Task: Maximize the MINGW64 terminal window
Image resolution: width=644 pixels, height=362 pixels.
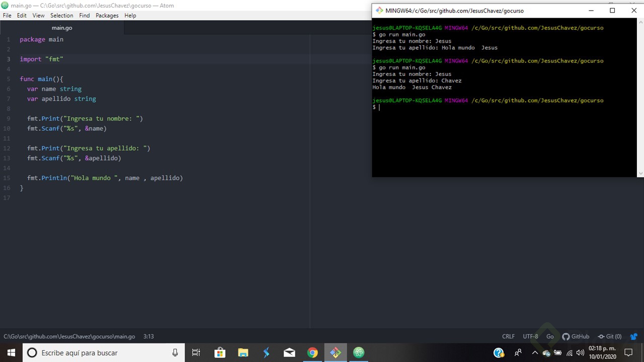Action: point(612,11)
